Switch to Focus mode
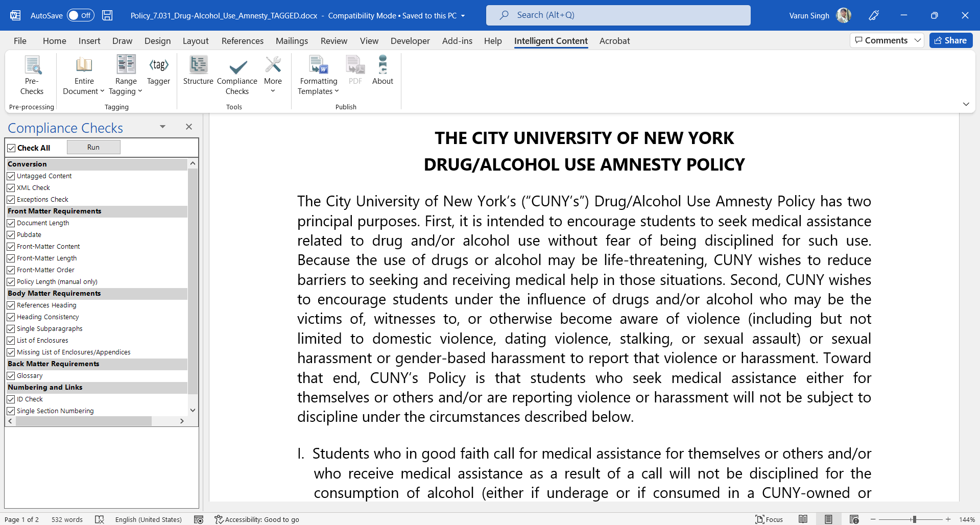The width and height of the screenshot is (980, 525). (x=769, y=519)
